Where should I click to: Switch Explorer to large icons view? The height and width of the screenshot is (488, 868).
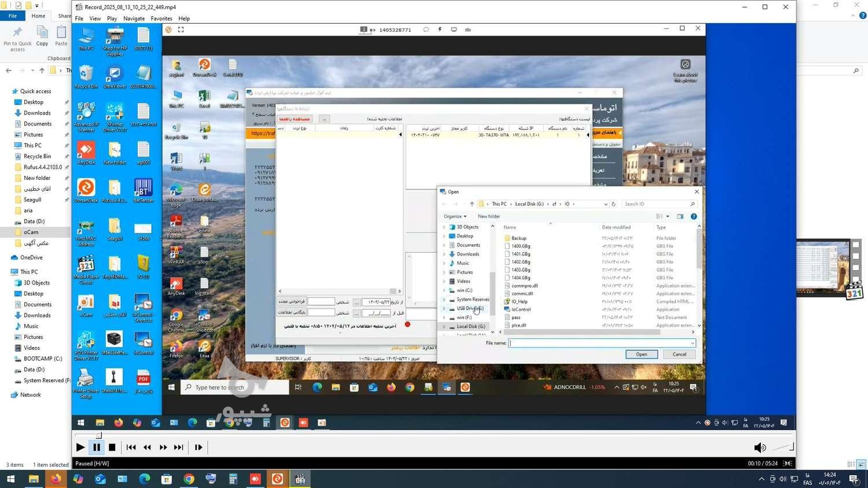pos(861,464)
